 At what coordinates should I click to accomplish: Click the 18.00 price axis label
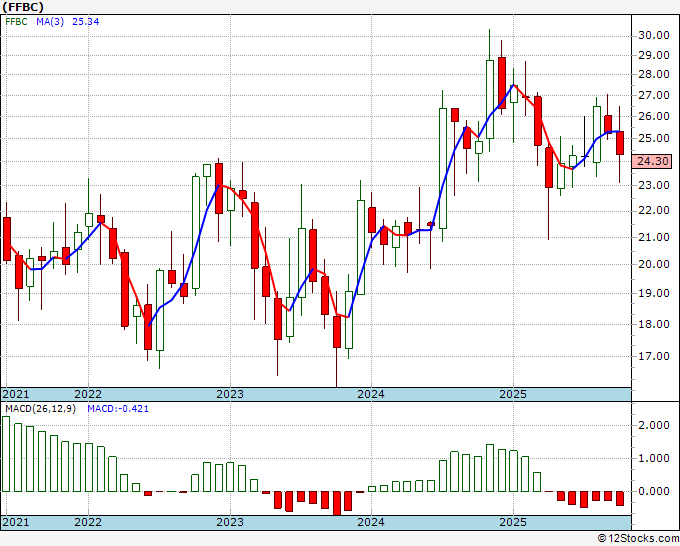(654, 324)
